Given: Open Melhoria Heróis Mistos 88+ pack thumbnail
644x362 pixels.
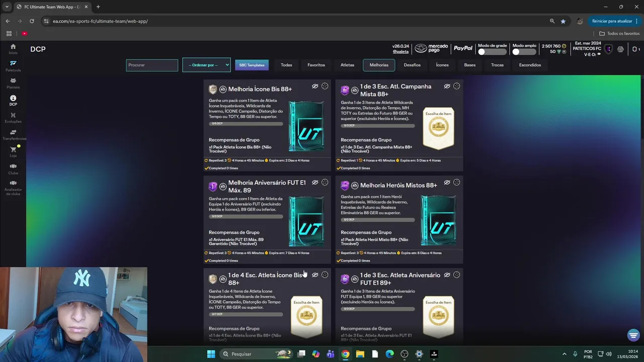Looking at the screenshot, I should coord(438,220).
